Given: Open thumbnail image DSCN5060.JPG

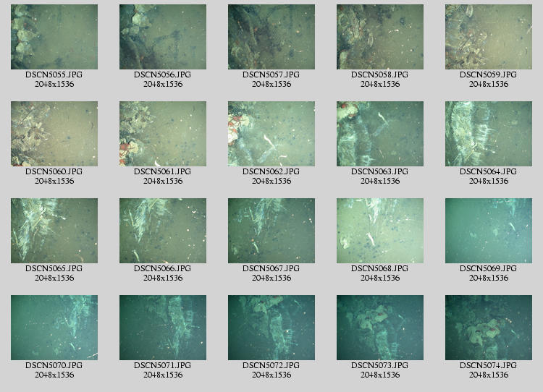Looking at the screenshot, I should (54, 134).
